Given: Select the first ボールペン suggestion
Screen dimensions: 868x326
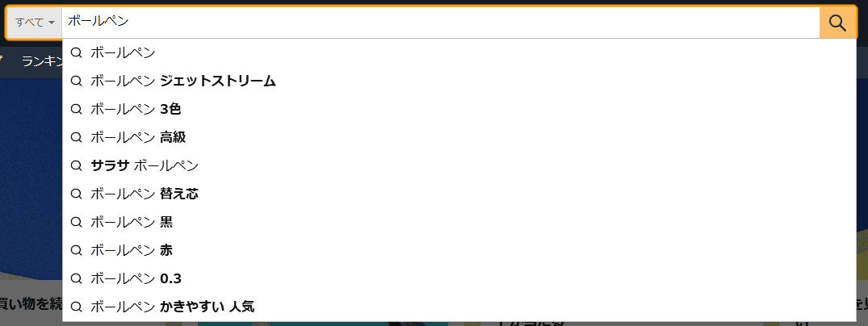Looking at the screenshot, I should click(459, 53).
